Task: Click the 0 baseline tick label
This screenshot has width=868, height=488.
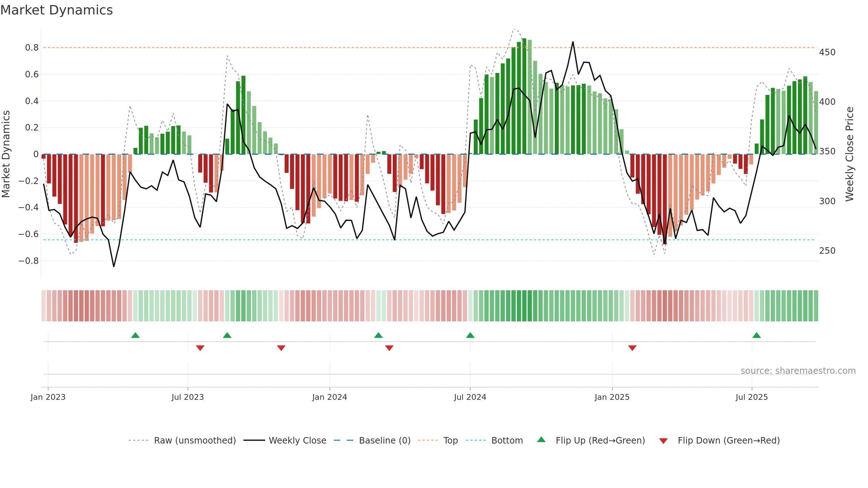Action: tap(36, 154)
